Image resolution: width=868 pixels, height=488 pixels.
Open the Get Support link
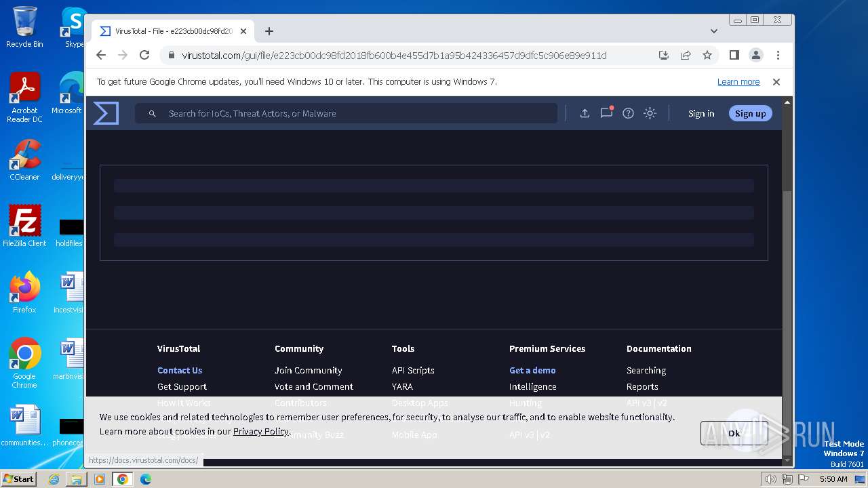pos(182,387)
